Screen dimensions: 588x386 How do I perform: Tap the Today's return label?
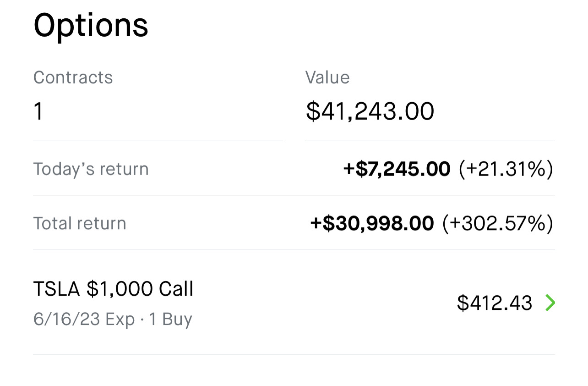coord(91,169)
